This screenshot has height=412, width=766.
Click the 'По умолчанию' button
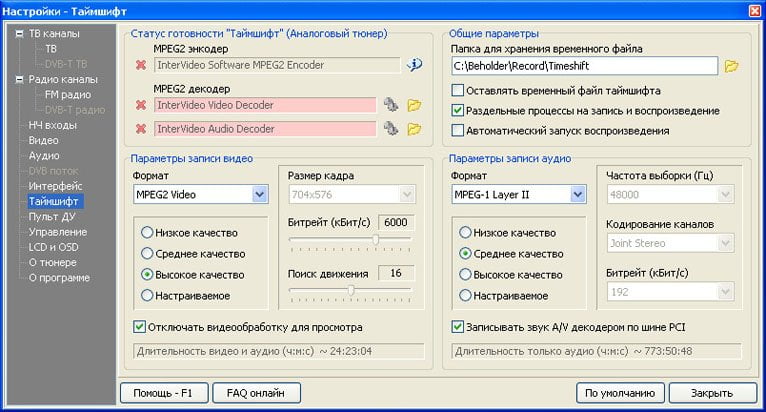point(620,393)
